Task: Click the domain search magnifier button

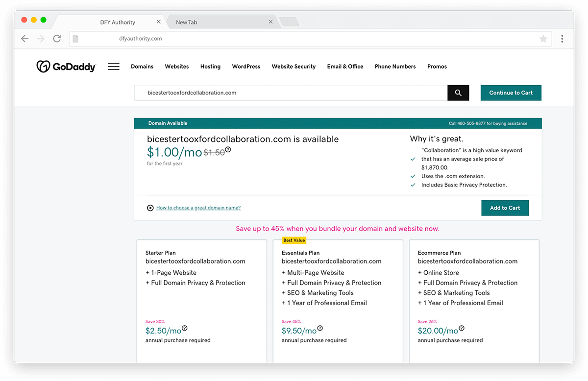Action: (458, 93)
